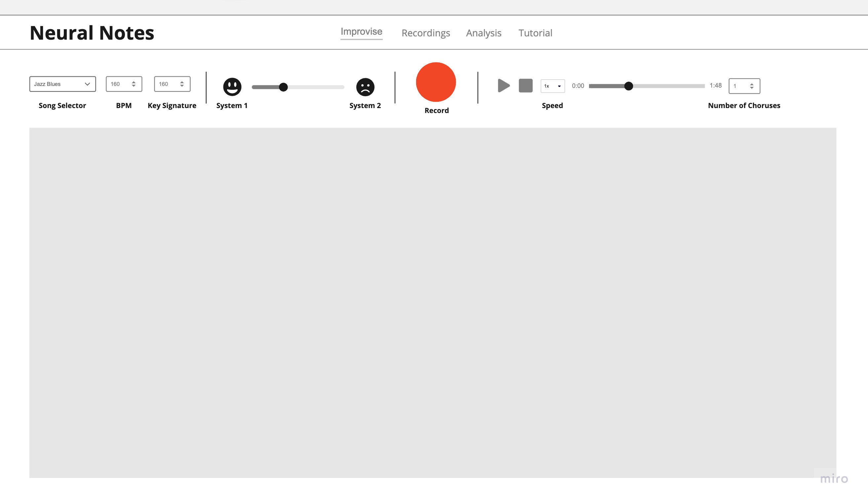Click the chevron in Song Selector
The height and width of the screenshot is (503, 868).
click(x=88, y=84)
